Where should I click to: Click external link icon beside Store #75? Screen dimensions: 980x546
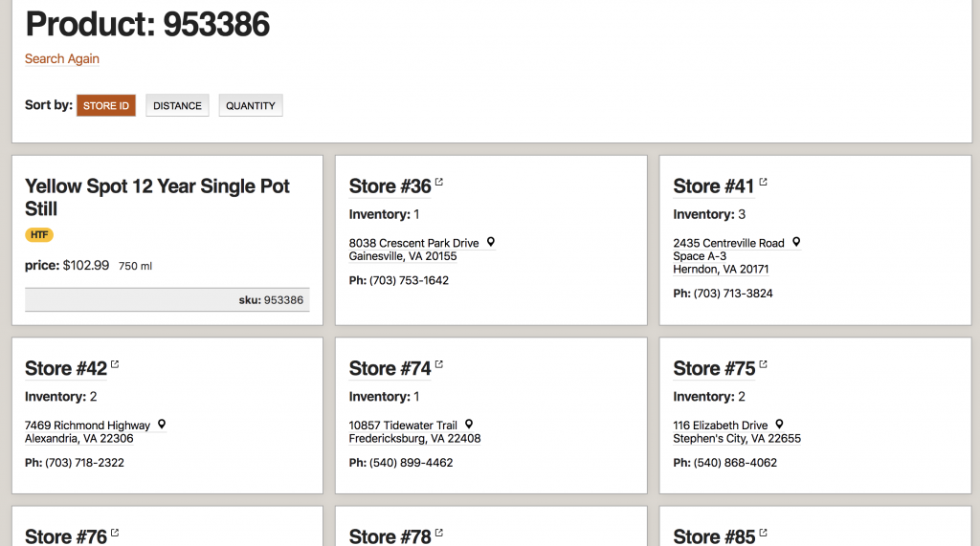763,364
